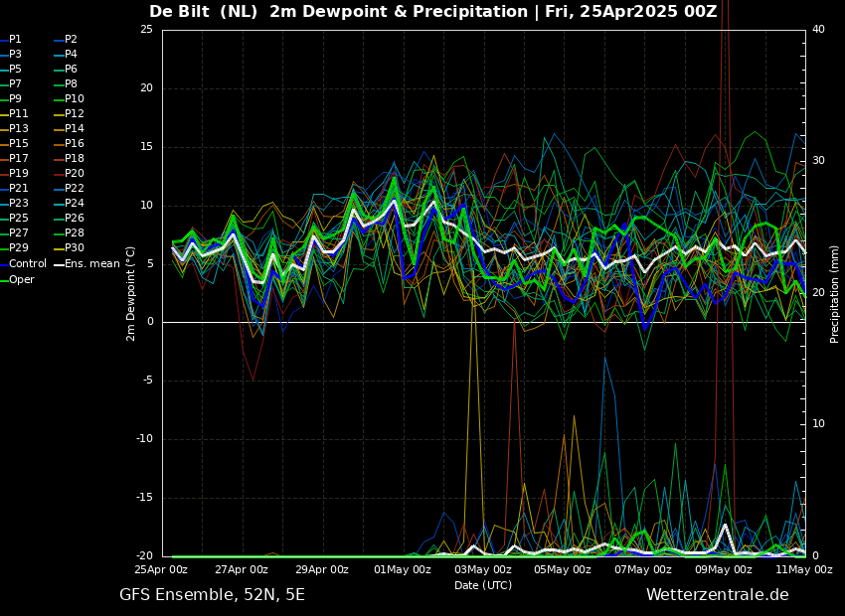Select the P4 legend label
845x616 pixels.
click(67, 55)
